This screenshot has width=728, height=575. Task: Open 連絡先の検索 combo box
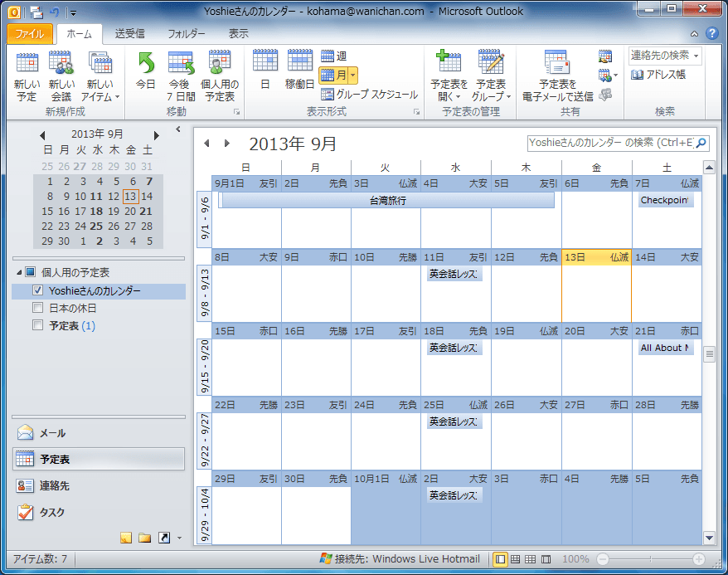pyautogui.click(x=665, y=56)
